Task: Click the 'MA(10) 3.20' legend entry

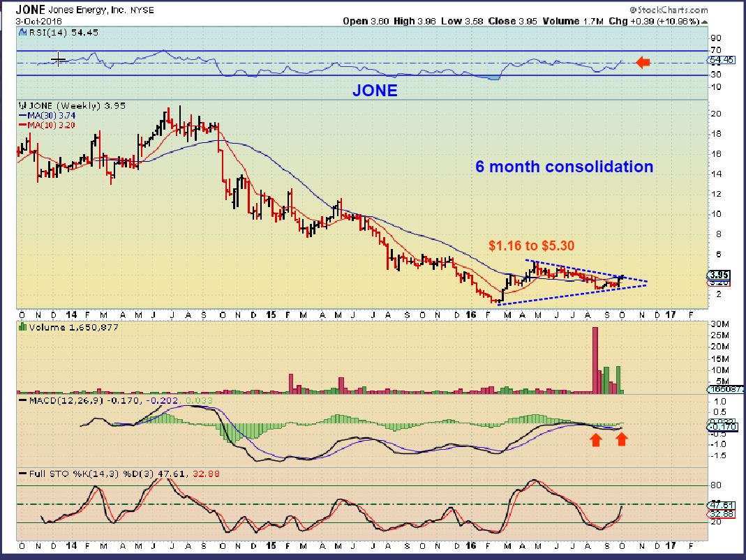Action: click(47, 125)
